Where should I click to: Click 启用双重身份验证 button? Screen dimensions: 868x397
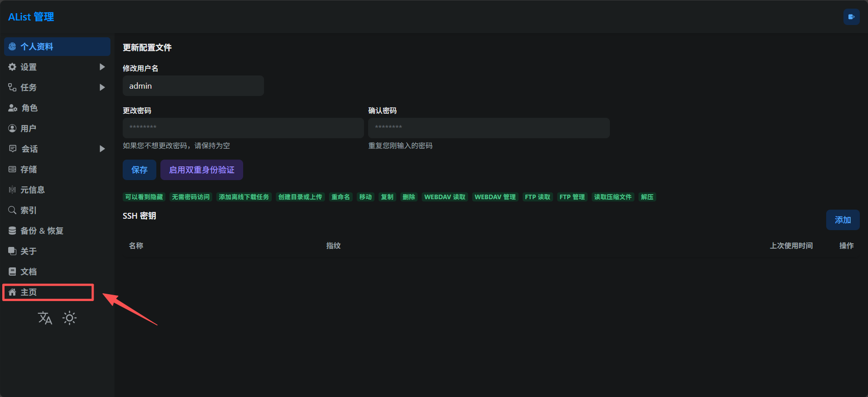point(202,170)
